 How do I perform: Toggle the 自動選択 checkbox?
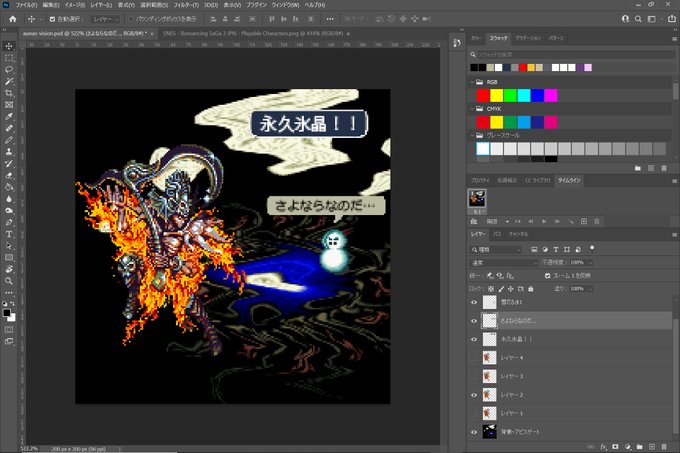pos(52,19)
